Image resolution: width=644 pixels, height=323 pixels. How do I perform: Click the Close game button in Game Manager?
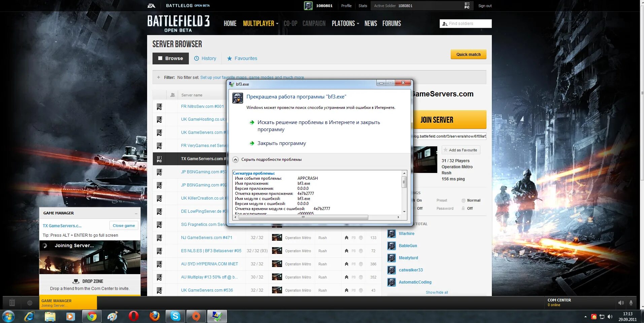[124, 226]
